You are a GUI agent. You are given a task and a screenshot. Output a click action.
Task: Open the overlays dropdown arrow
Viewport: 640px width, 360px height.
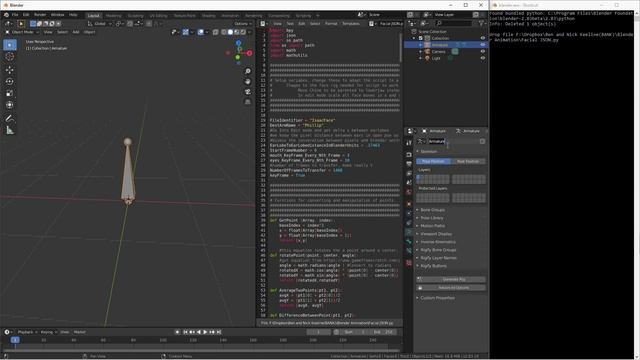[x=207, y=32]
